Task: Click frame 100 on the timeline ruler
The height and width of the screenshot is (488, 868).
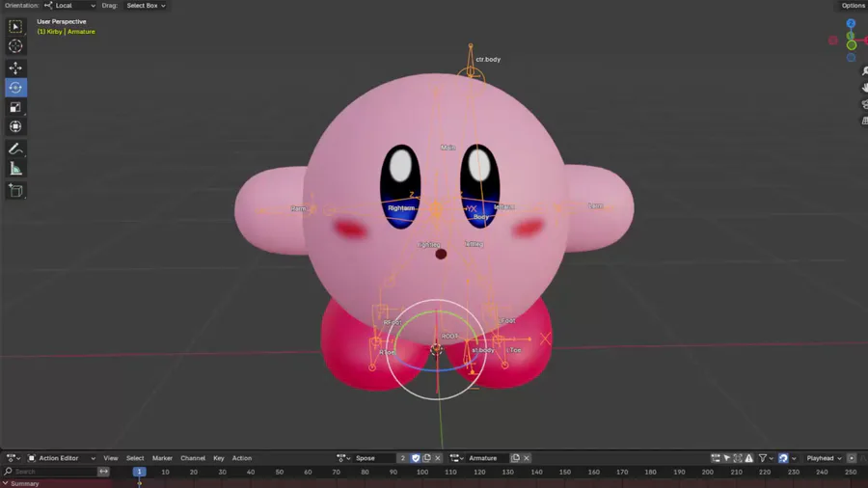Action: tap(422, 472)
